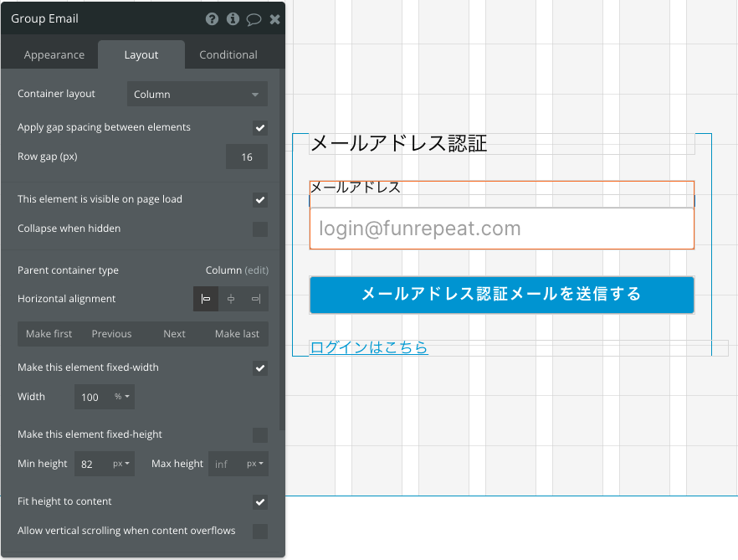The height and width of the screenshot is (560, 738).
Task: Click the Make last button
Action: coord(237,334)
